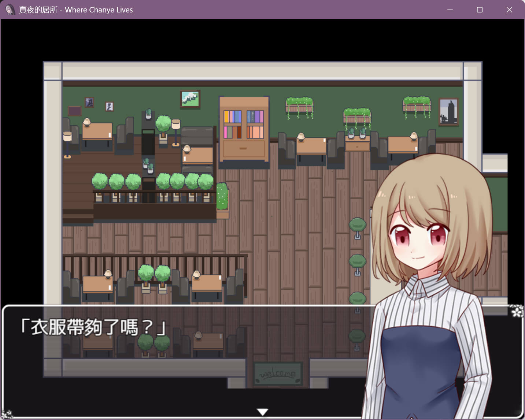Maximize the game window

pyautogui.click(x=480, y=10)
